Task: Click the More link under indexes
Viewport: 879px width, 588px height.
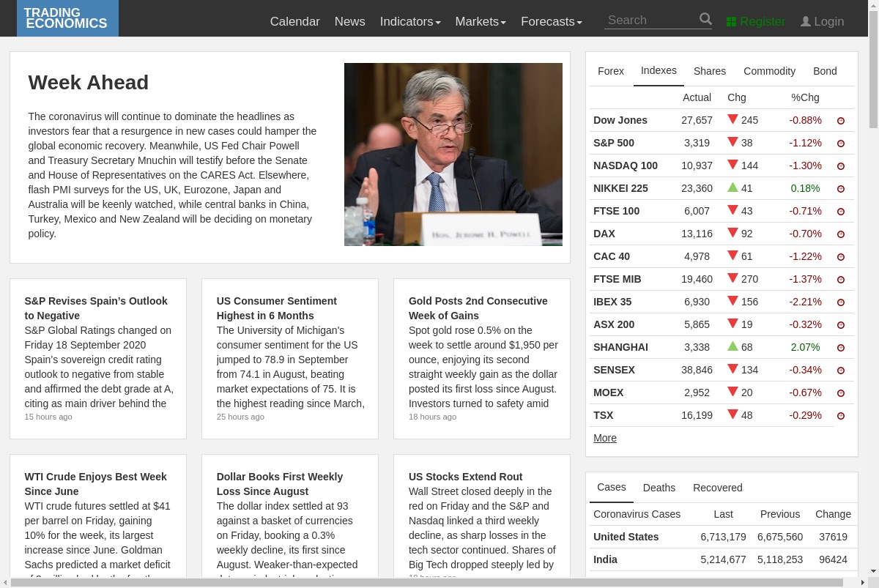Action: pos(605,438)
